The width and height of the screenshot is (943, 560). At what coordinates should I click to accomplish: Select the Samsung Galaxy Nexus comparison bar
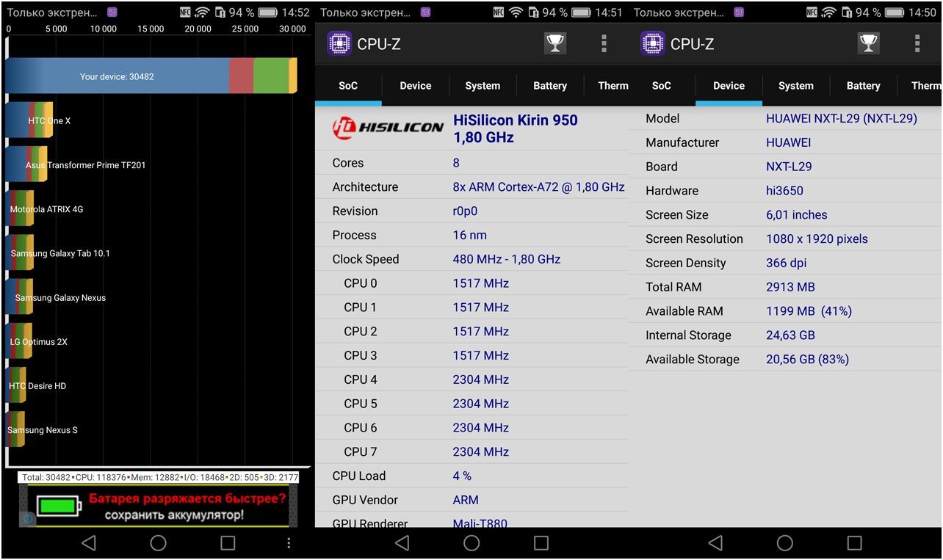click(19, 297)
